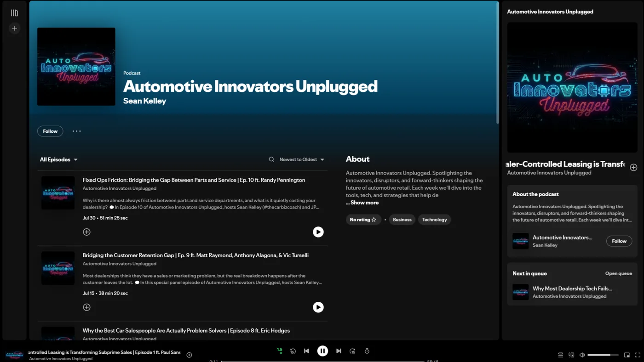Click the now-playing episode title in bottom bar
Screen dimensions: 644x362
pyautogui.click(x=104, y=352)
